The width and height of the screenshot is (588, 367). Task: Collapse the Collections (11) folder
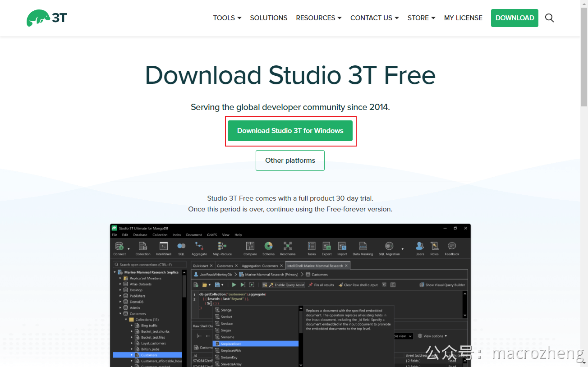click(x=126, y=320)
